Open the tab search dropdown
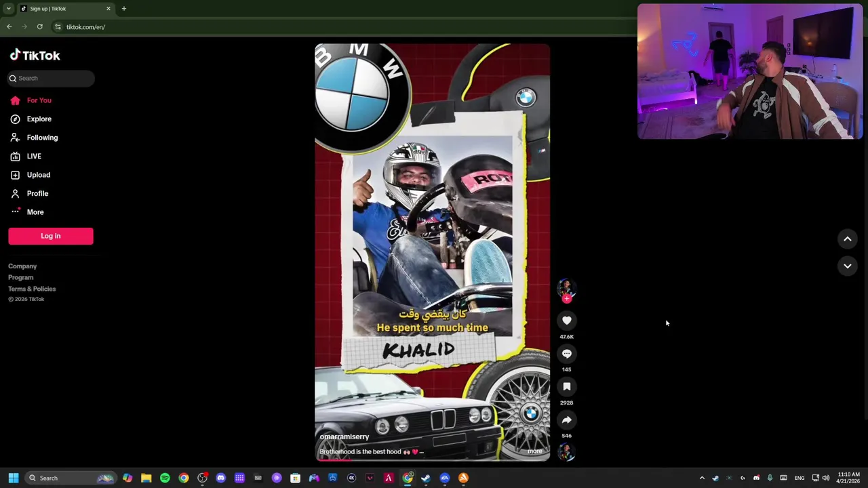Screen dimensions: 868x488 click(8, 9)
